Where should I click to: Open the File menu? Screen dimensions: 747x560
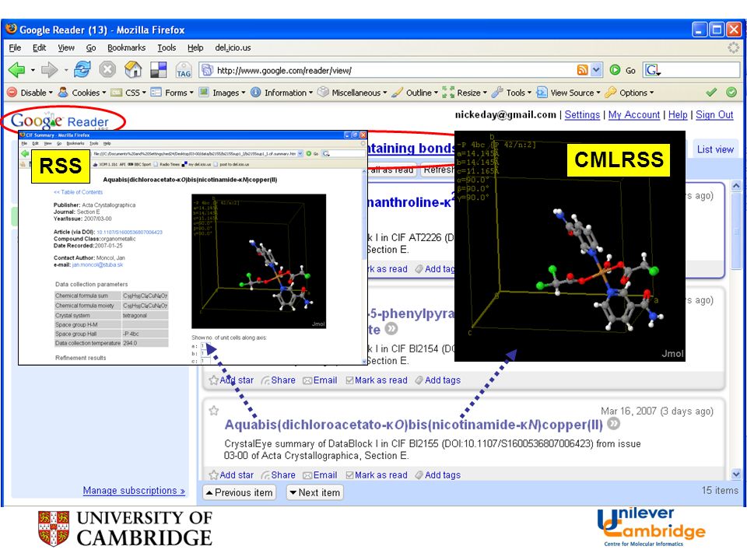15,47
